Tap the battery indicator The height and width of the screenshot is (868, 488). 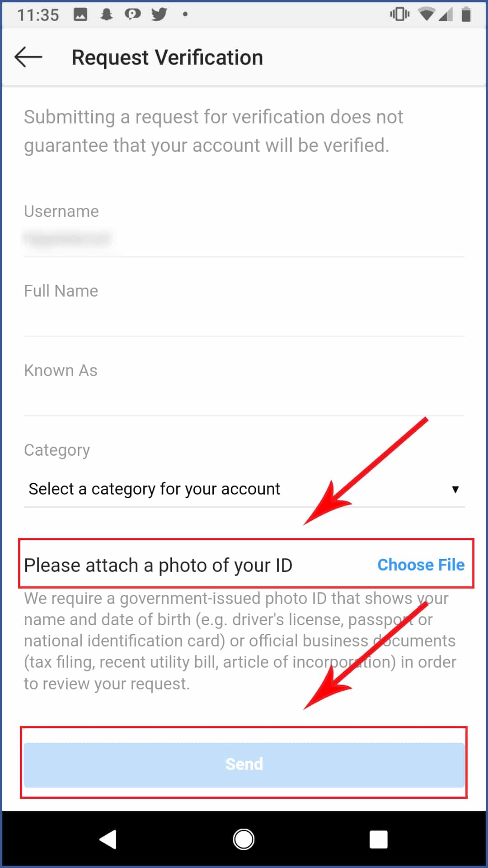tap(466, 15)
